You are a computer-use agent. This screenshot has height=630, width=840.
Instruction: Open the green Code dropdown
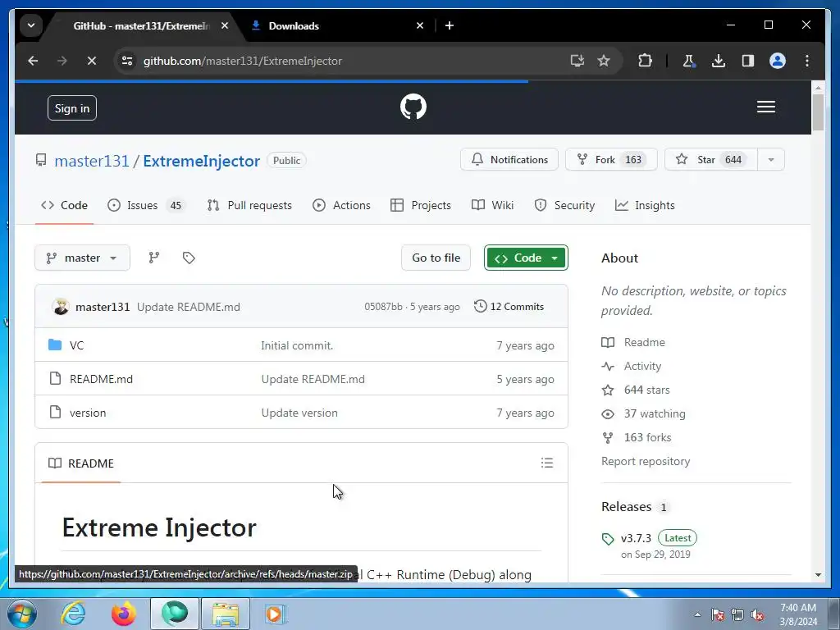[x=526, y=258]
